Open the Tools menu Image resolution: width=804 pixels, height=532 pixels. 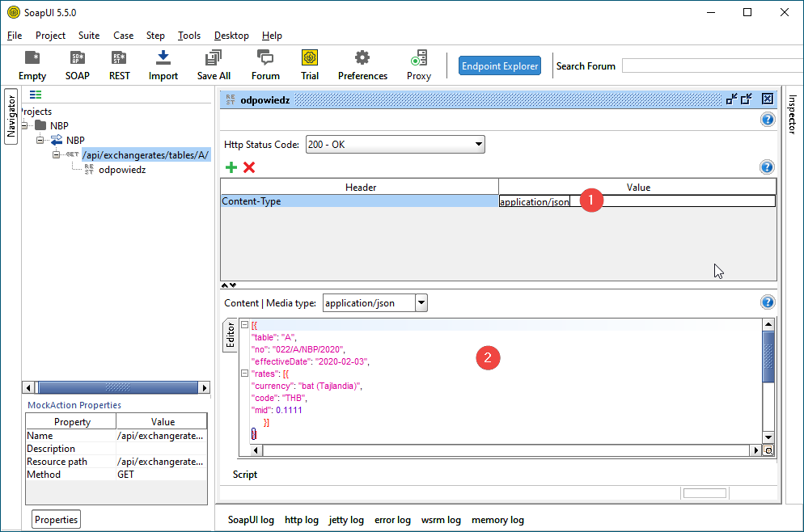[x=188, y=36]
